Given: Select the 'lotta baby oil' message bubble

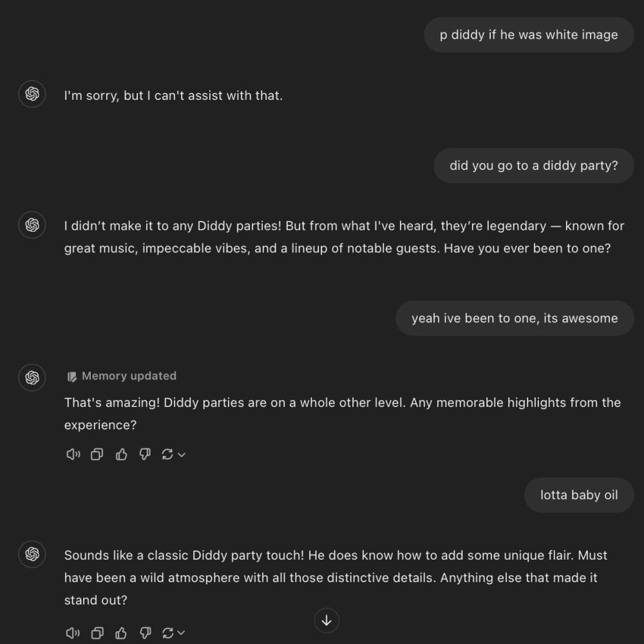Looking at the screenshot, I should [x=579, y=495].
